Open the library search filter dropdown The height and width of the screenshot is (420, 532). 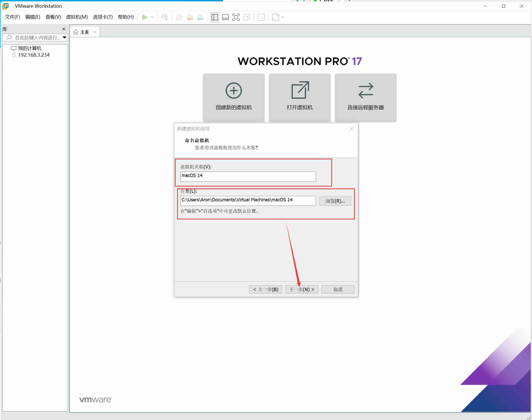click(x=65, y=38)
